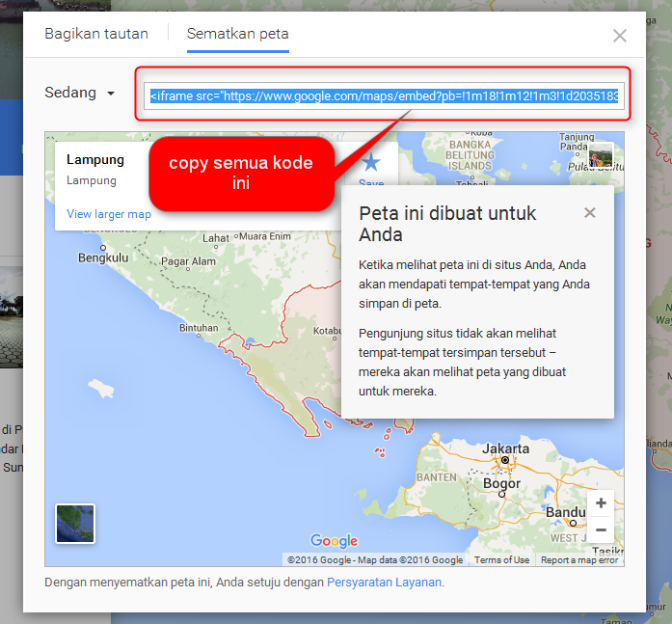Zoom in with the plus button
This screenshot has height=624, width=672.
coord(601,503)
